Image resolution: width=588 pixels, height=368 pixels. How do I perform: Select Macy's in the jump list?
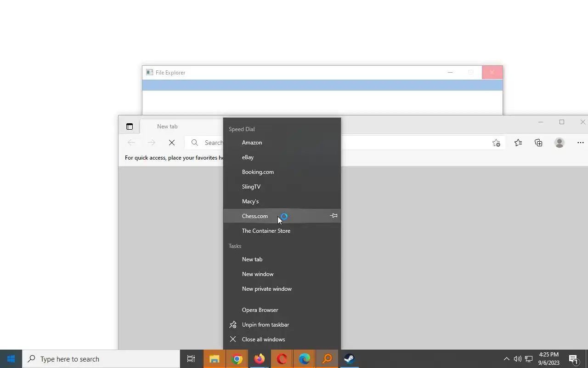282,201
